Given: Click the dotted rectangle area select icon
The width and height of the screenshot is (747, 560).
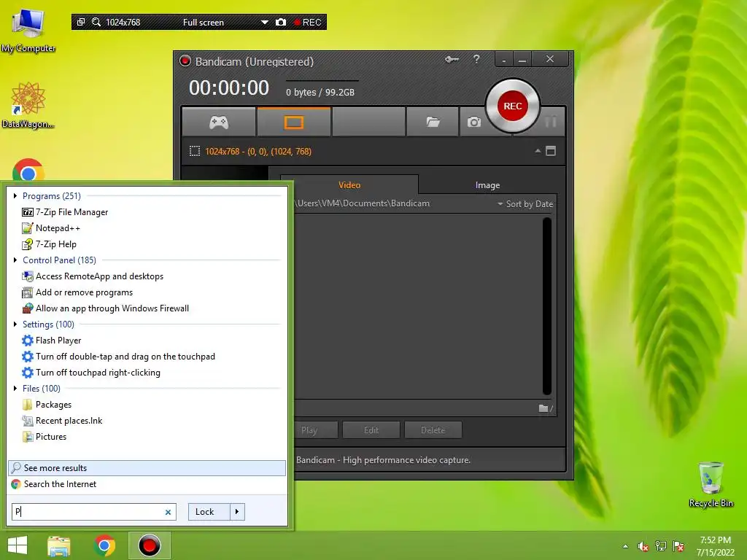Looking at the screenshot, I should click(194, 152).
